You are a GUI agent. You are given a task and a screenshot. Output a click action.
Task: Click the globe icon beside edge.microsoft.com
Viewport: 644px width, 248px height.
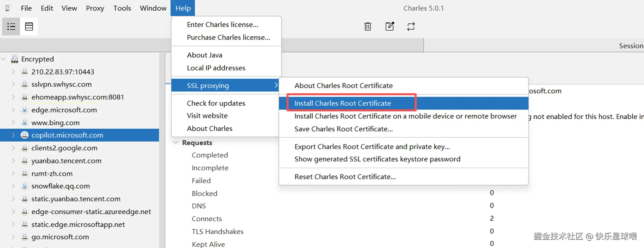pyautogui.click(x=25, y=110)
